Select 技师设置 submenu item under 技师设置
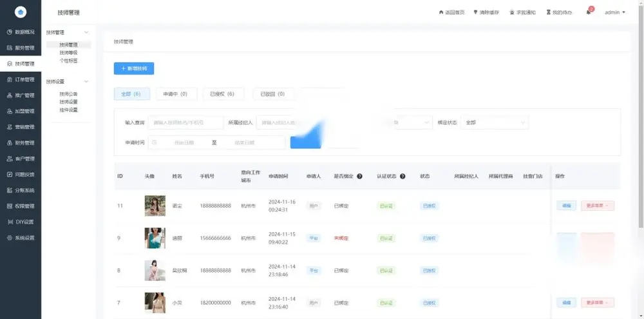Image resolution: width=644 pixels, height=319 pixels. (69, 102)
